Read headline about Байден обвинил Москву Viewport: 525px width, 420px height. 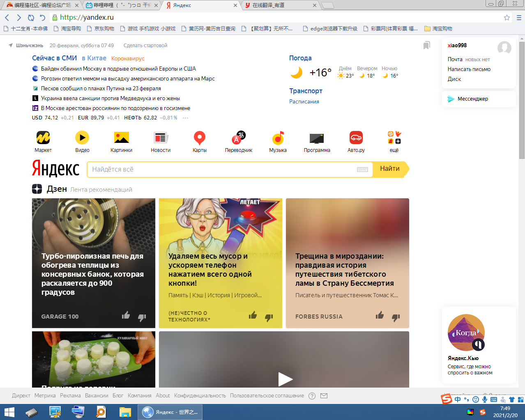[118, 69]
